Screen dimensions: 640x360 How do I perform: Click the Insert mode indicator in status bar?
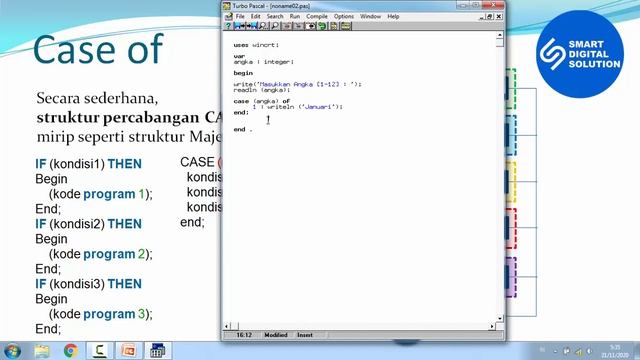click(x=305, y=335)
